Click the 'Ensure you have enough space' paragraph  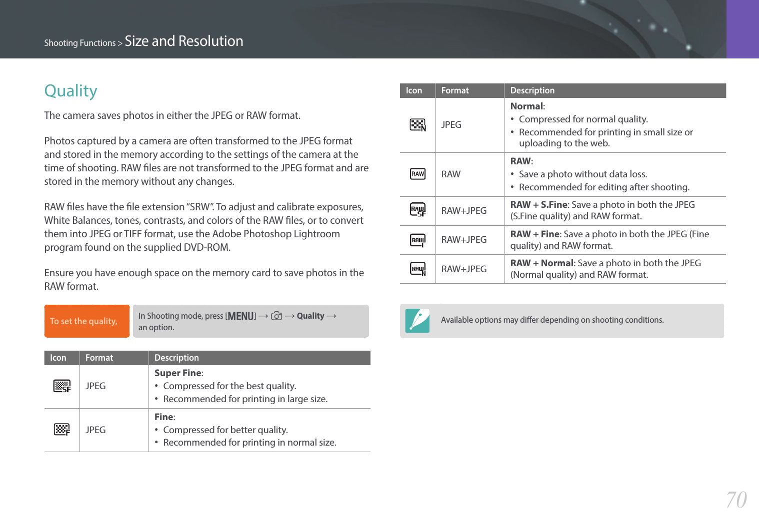coord(204,280)
